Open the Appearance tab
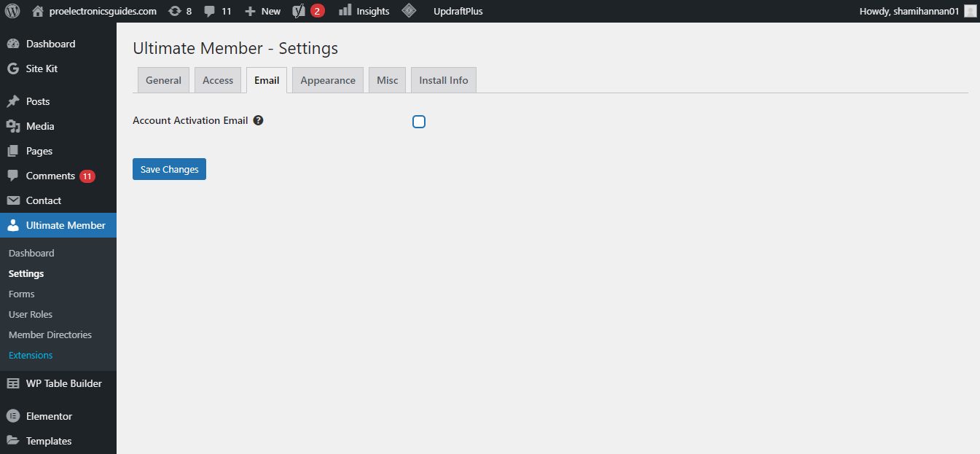This screenshot has width=980, height=454. [x=328, y=80]
